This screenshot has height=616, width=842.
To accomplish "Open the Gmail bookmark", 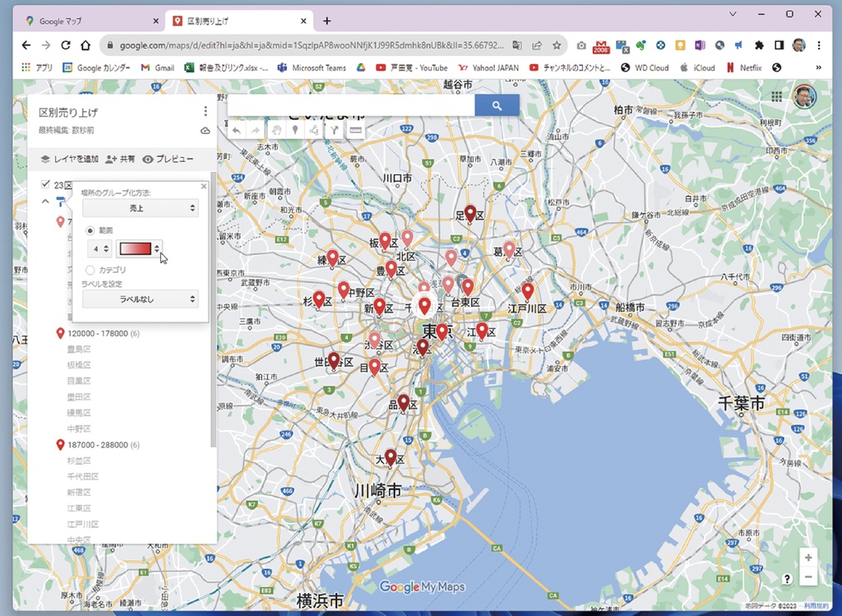I will 158,67.
